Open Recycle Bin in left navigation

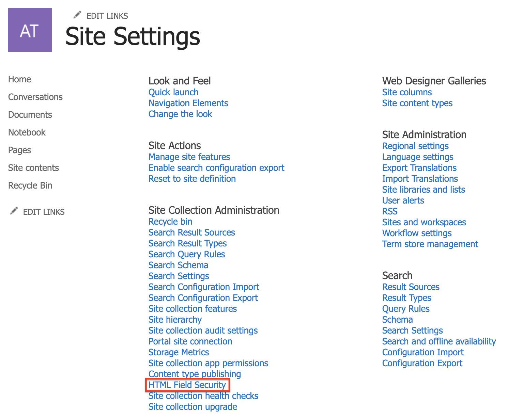click(x=30, y=185)
